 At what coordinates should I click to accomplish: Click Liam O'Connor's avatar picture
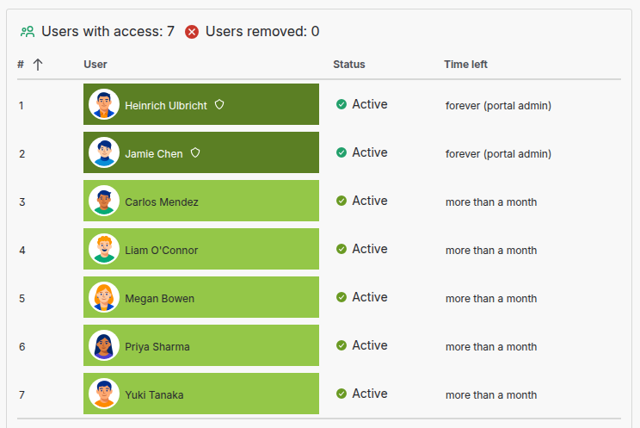[104, 249]
